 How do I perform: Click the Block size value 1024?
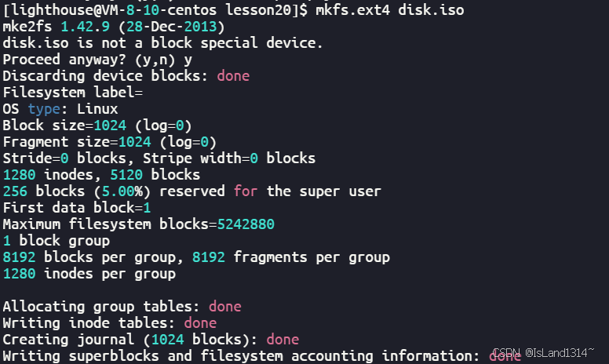110,126
